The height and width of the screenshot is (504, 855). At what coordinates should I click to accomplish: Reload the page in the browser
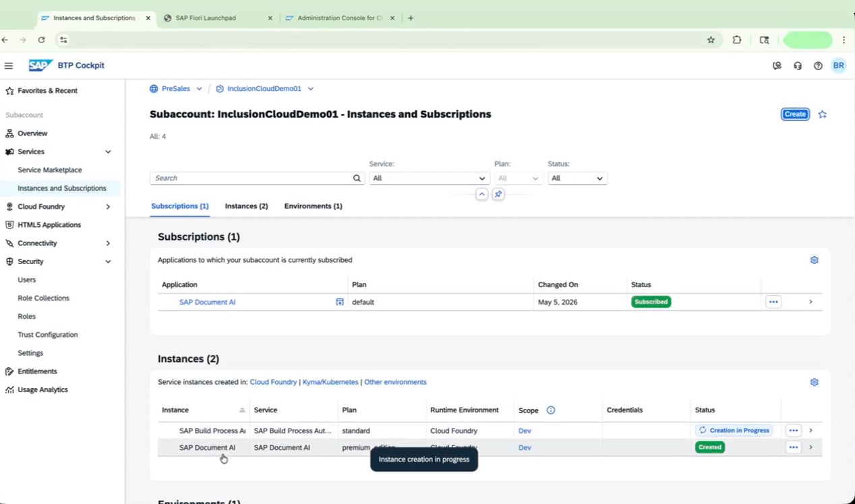tap(41, 40)
